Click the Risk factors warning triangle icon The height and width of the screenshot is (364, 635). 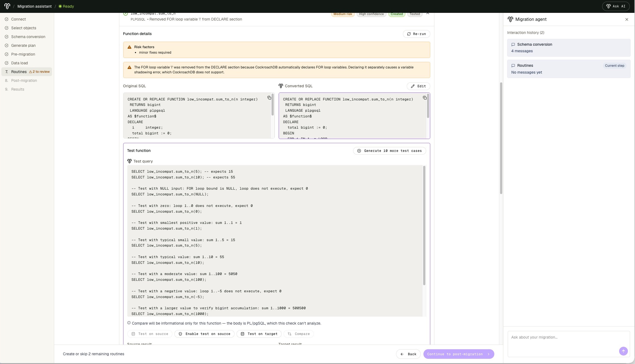point(129,47)
